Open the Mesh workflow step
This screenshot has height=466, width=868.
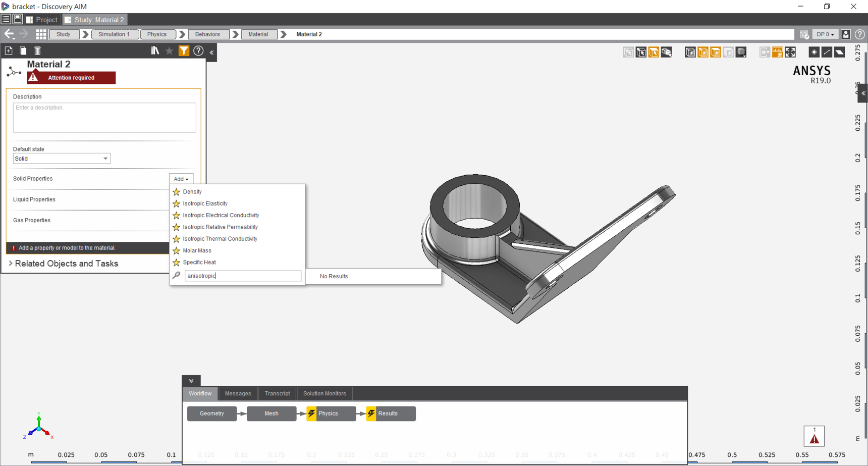[x=272, y=413]
